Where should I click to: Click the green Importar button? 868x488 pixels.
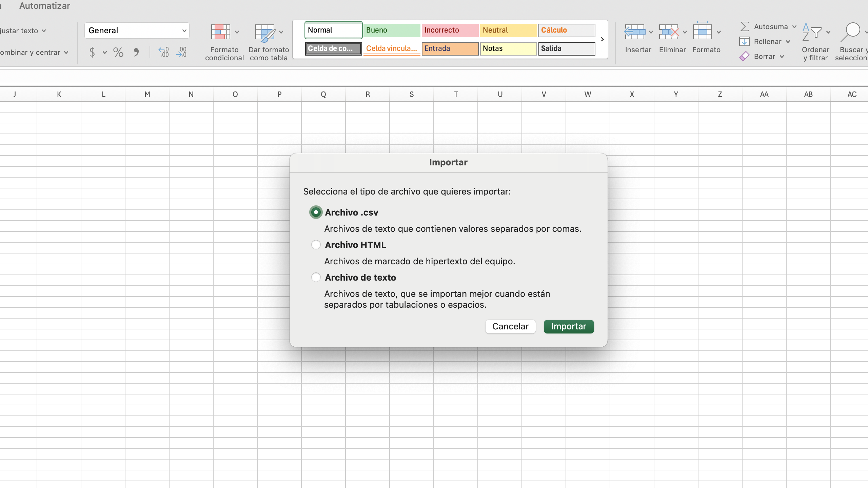[x=569, y=326]
